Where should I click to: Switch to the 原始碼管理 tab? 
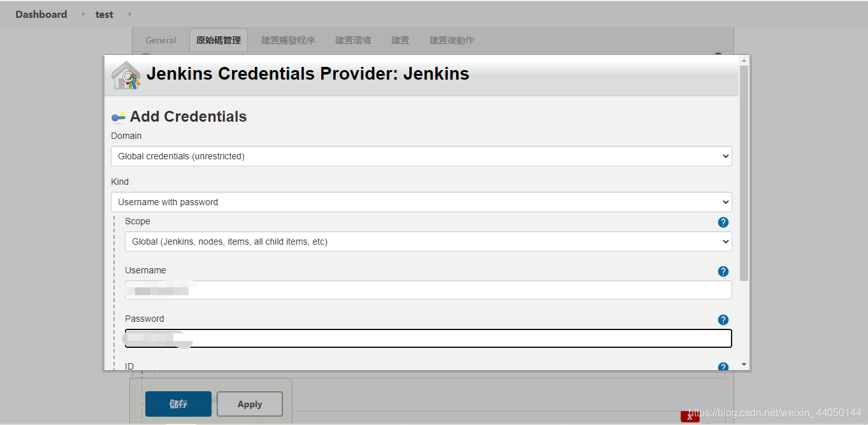pos(219,40)
